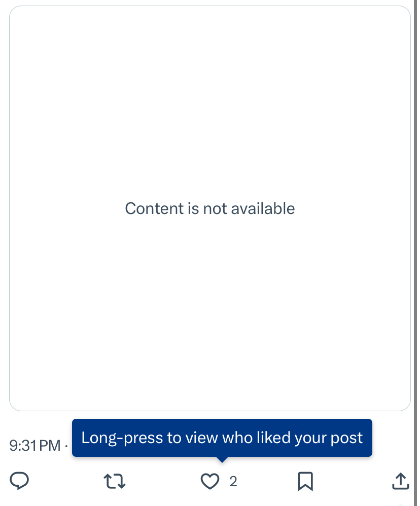Image resolution: width=420 pixels, height=506 pixels.
Task: Open the 9:31 PM timestamp link
Action: 35,446
